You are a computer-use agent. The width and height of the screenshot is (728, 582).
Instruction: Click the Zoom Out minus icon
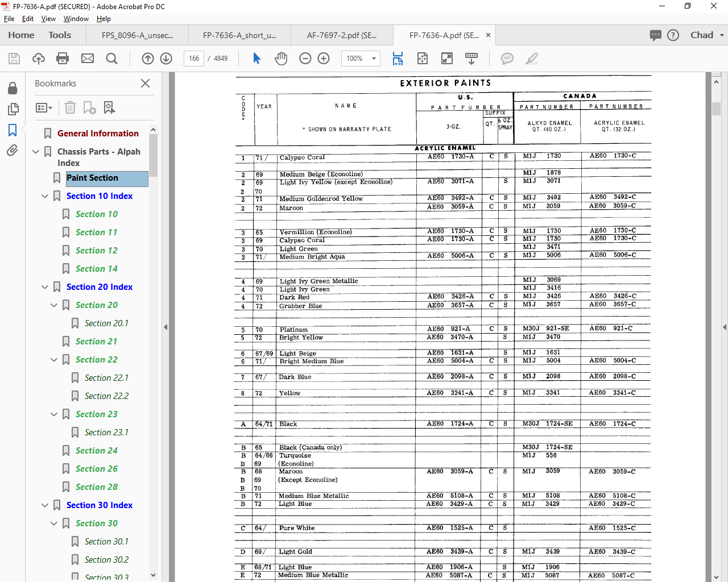[x=305, y=59]
